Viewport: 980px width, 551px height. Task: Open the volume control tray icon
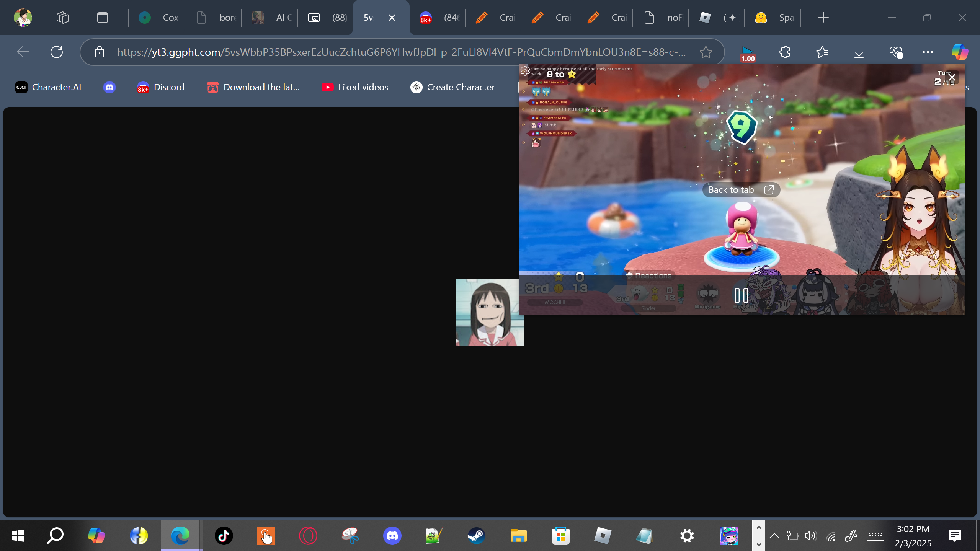[x=810, y=536]
